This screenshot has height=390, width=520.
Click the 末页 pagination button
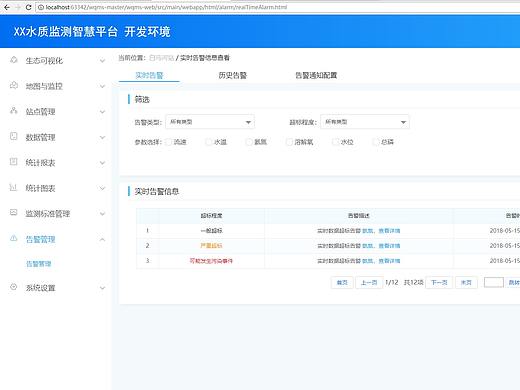[466, 283]
